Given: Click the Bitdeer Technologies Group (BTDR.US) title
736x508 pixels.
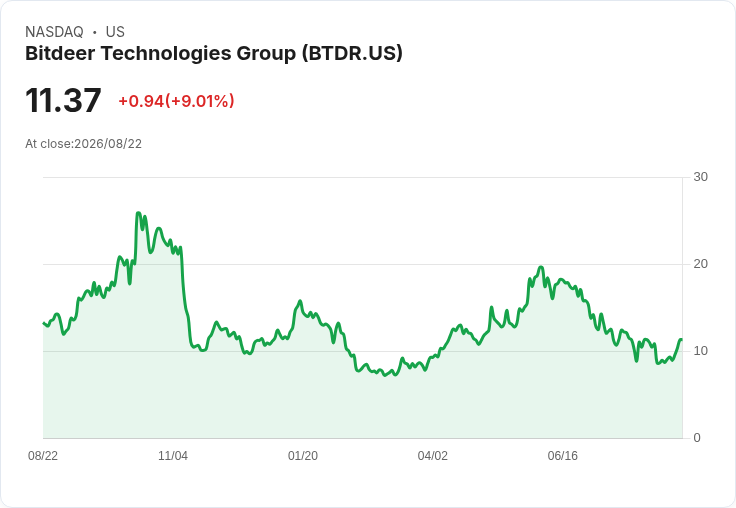Looking at the screenshot, I should coord(214,54).
